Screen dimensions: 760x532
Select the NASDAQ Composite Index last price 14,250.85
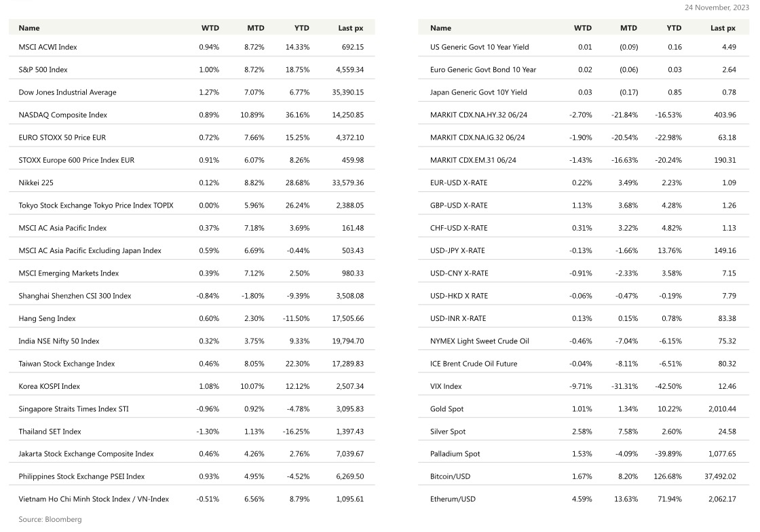tap(343, 115)
